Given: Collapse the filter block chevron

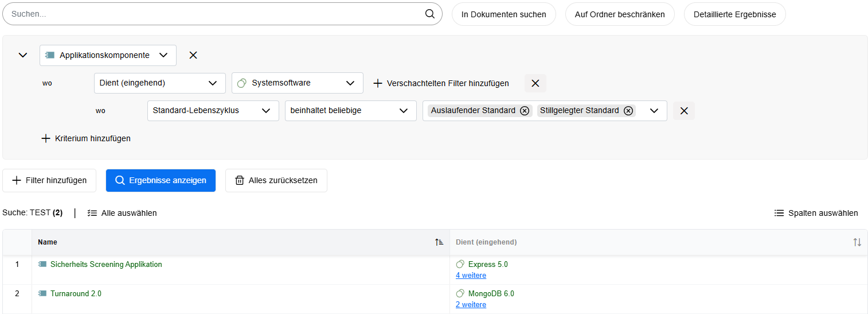Looking at the screenshot, I should point(23,55).
